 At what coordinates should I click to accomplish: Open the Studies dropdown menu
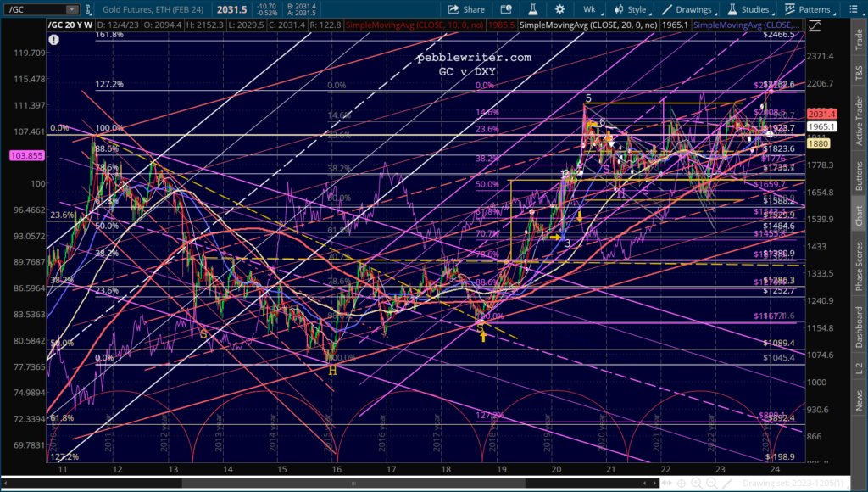point(749,9)
